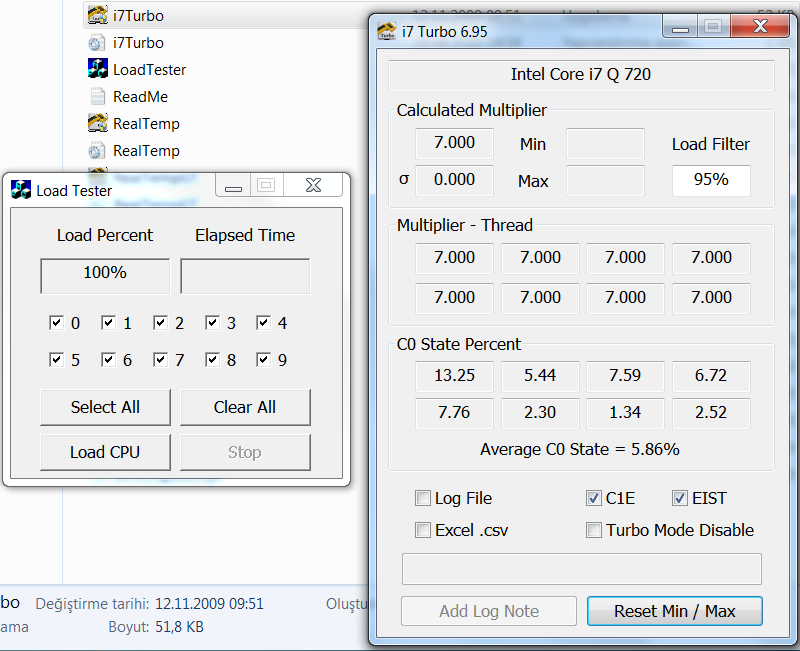Screen dimensions: 800x651
Task: Close the i7 Turbo 6.95 window
Action: coord(760,27)
